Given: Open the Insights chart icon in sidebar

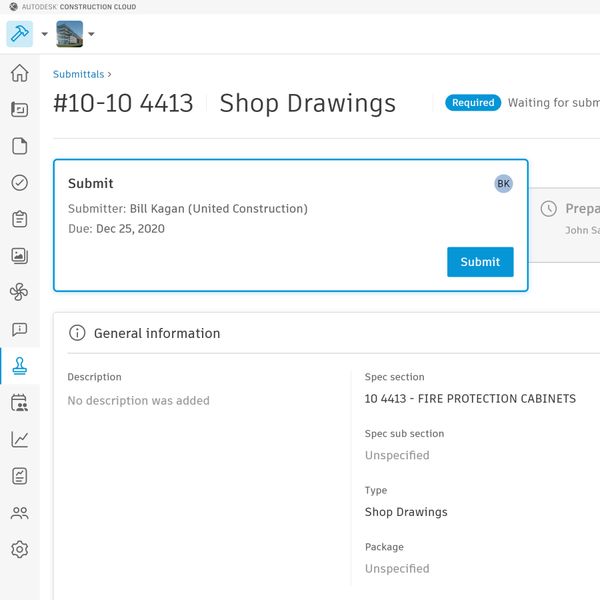Looking at the screenshot, I should click(x=20, y=439).
